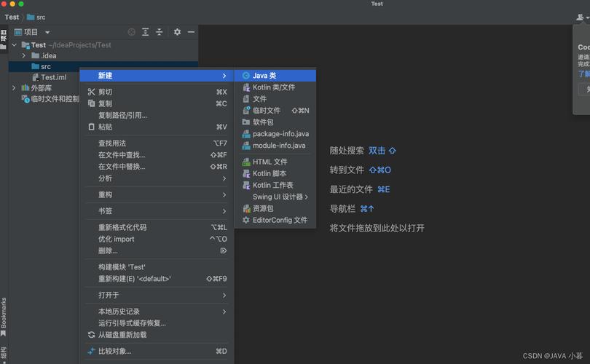590x364 pixels.
Task: Select 复制 from the context menu
Action: [x=157, y=103]
